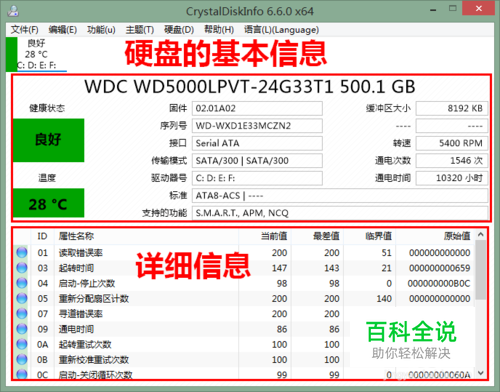Click the blue status icon for row 01
Screen dimensions: 500x392
(22, 253)
